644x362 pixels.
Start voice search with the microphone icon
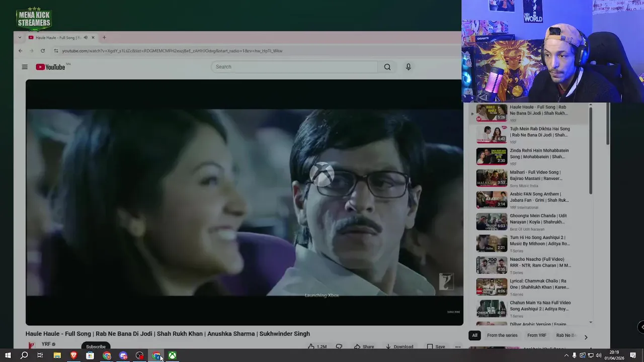pyautogui.click(x=409, y=67)
